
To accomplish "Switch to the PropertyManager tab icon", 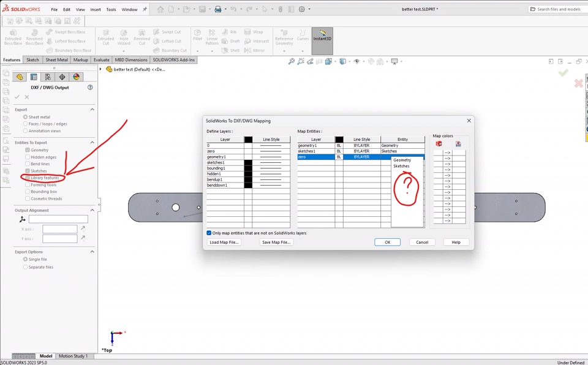I will [34, 77].
